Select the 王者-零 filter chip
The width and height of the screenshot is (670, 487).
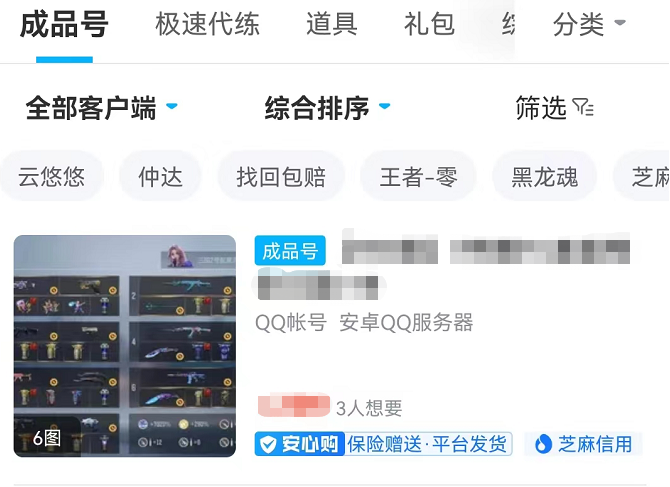coord(418,176)
